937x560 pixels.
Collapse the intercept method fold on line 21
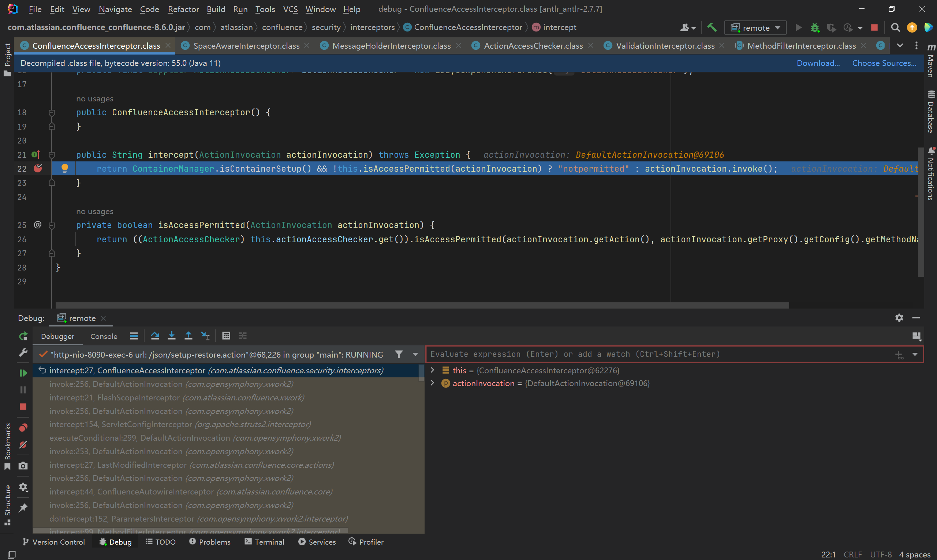click(52, 155)
